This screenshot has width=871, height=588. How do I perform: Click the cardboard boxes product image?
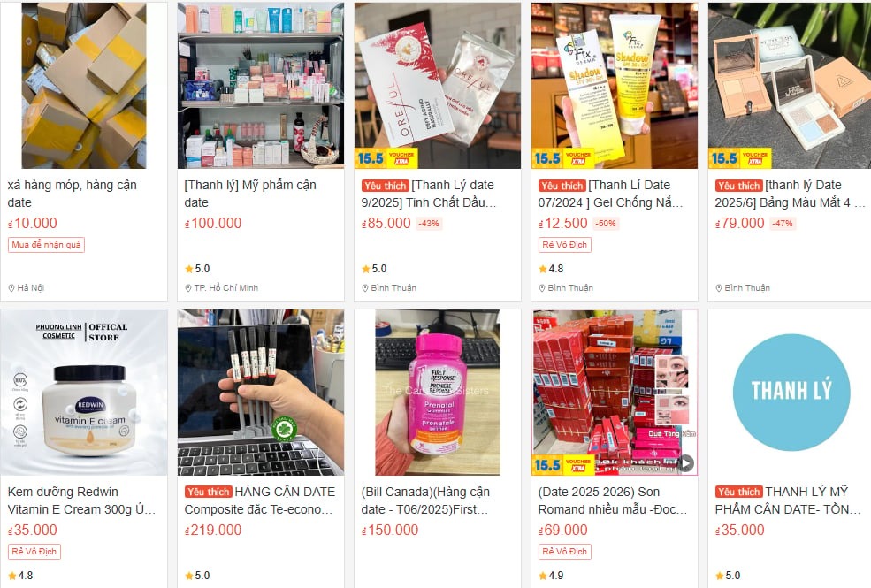coord(84,86)
